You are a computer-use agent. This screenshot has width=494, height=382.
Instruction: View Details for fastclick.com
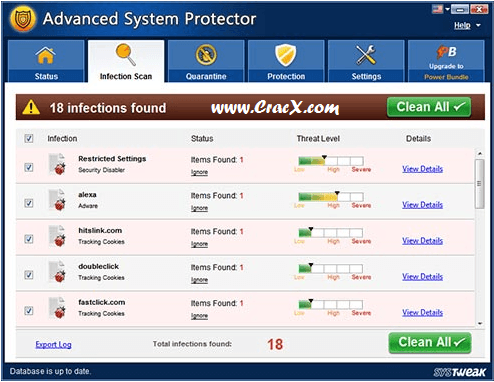tap(422, 313)
